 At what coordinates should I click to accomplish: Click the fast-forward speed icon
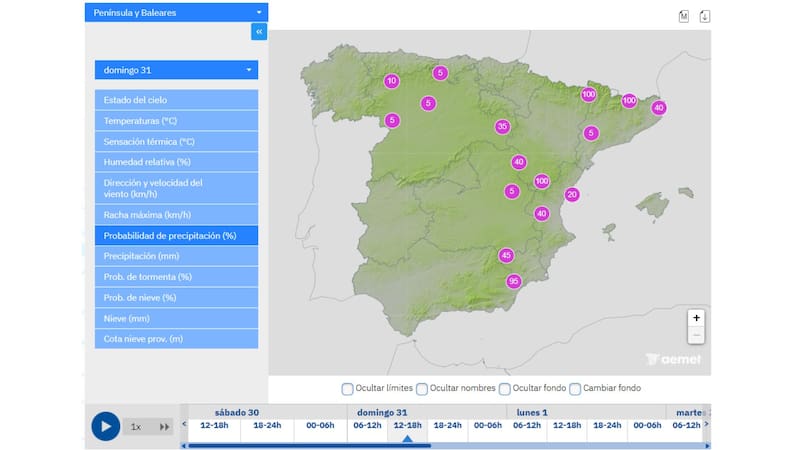tap(164, 427)
